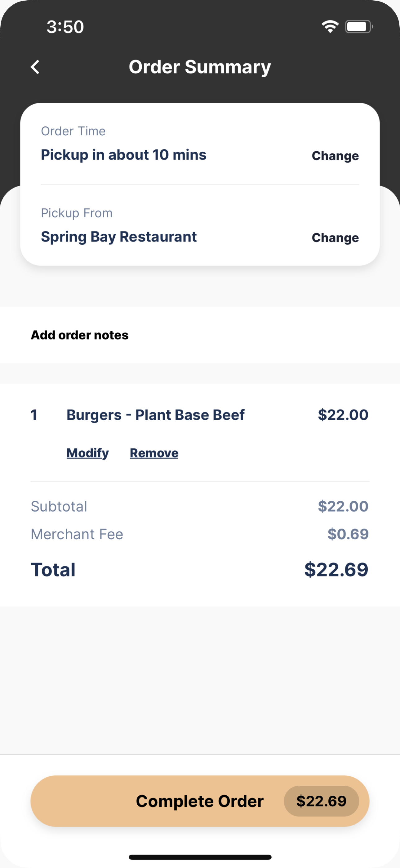Tap the Total amount $22.69
The height and width of the screenshot is (868, 400).
click(336, 570)
